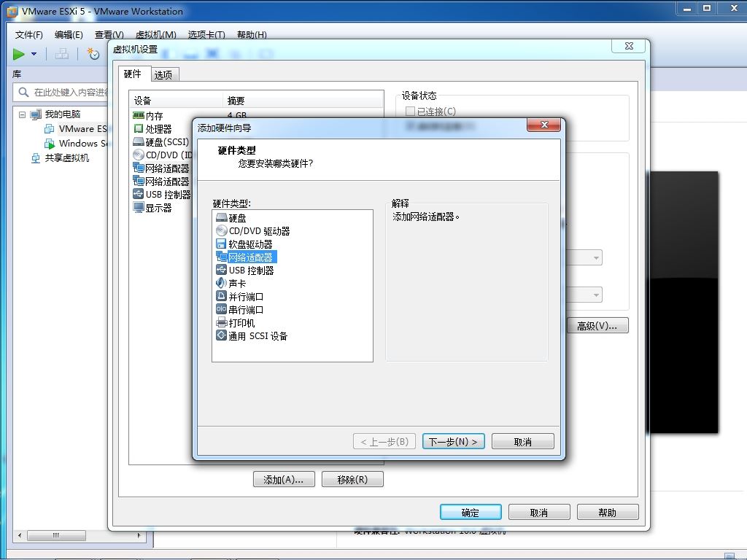Click the Windows Server VM icon in the library tree
This screenshot has width=747, height=560.
50,144
